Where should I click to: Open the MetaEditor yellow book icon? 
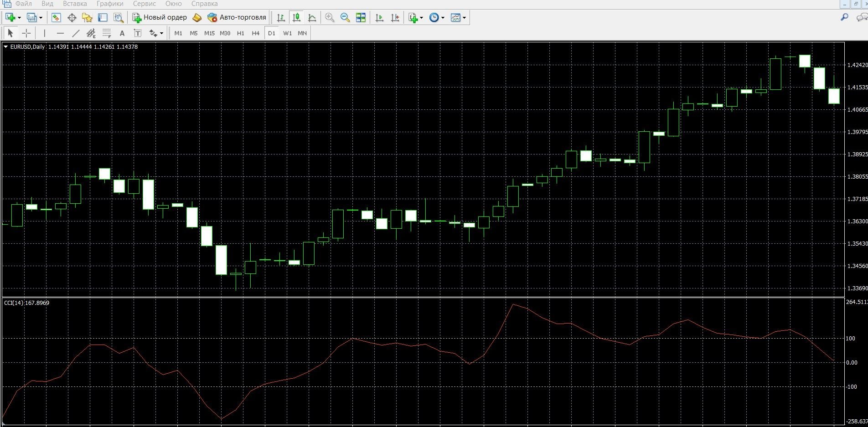pos(197,18)
